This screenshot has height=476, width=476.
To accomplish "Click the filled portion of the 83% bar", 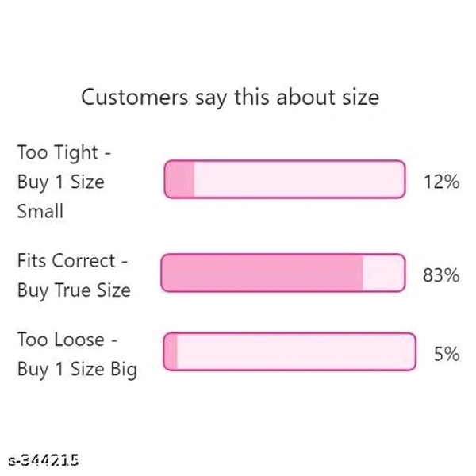I will (x=262, y=274).
